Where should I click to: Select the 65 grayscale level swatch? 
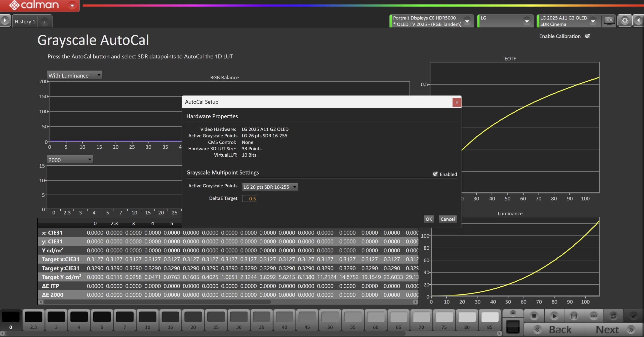pos(398,320)
